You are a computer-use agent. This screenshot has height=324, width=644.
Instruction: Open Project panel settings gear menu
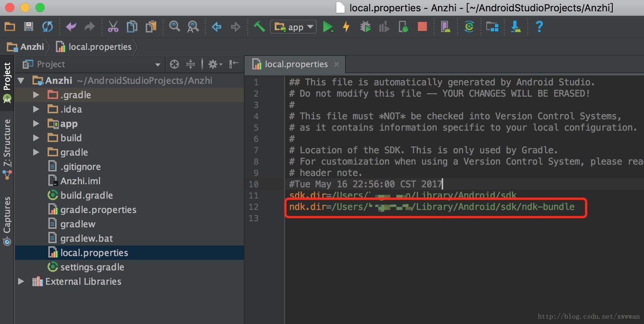pos(215,64)
